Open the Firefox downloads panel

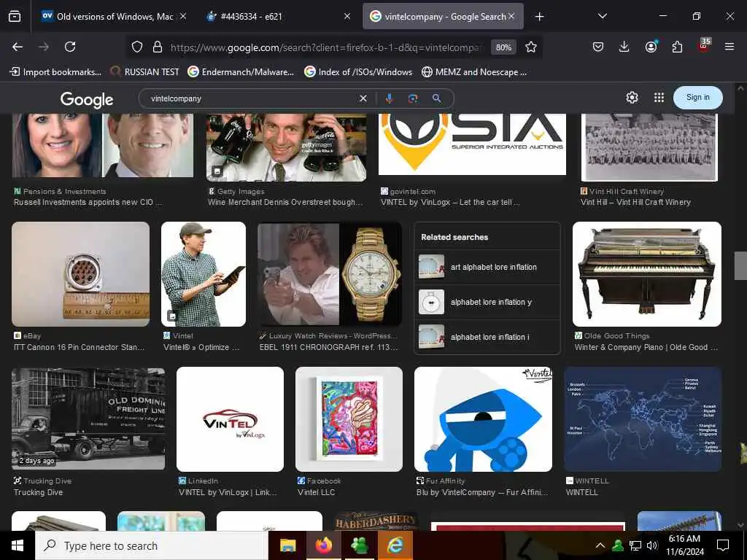click(624, 47)
